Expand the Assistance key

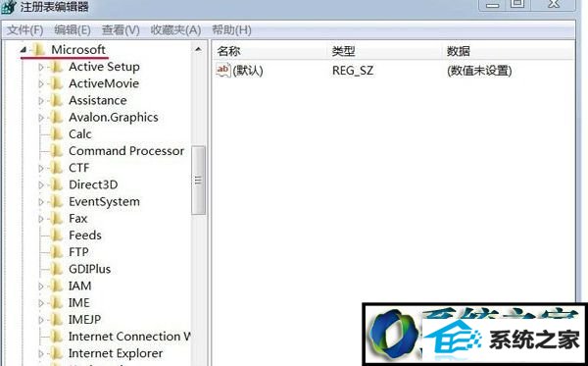tap(41, 101)
